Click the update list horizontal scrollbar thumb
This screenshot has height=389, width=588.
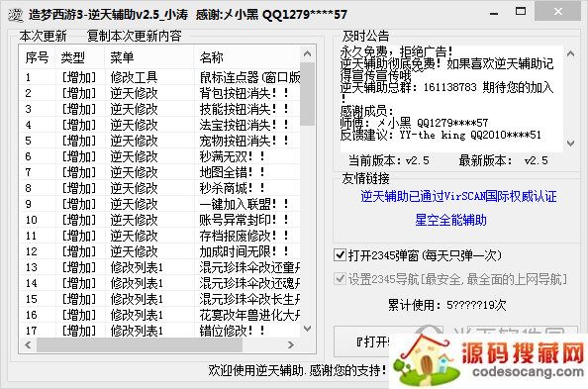coord(140,344)
